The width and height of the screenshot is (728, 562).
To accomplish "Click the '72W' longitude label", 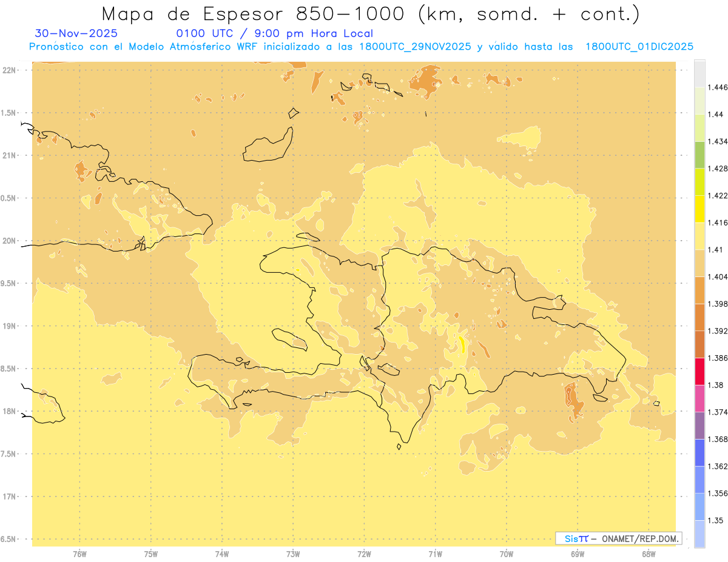I will [x=364, y=554].
